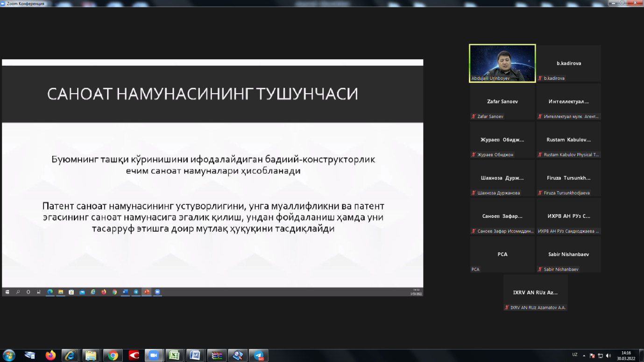644x362 pixels.
Task: Open the Windows Start menu
Action: (9, 355)
